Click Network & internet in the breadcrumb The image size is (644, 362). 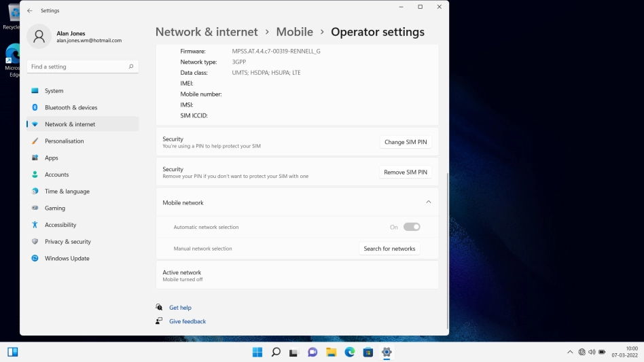tap(207, 32)
